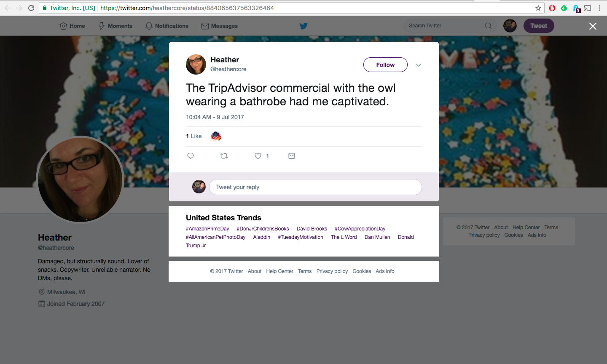Image resolution: width=607 pixels, height=364 pixels.
Task: Click your avatar beside the reply box
Action: pyautogui.click(x=199, y=187)
